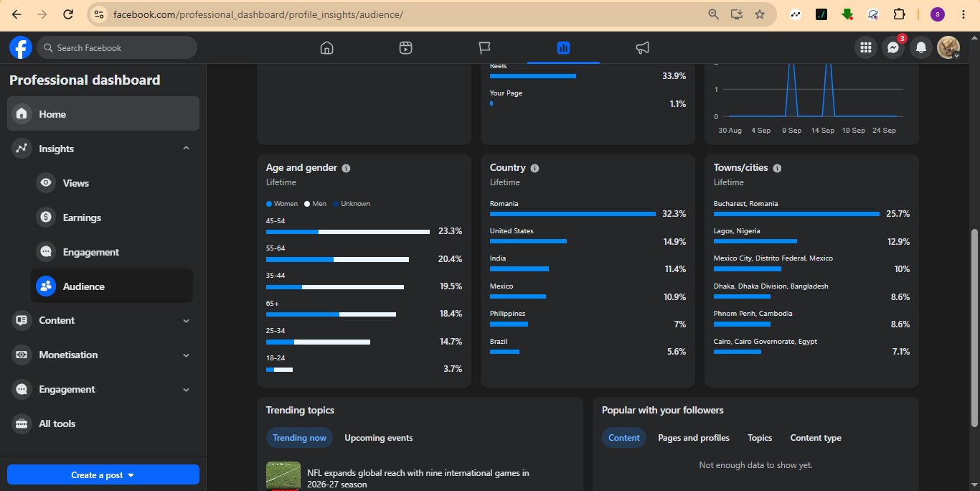Click the Cairo, Cairo Governorate, Egypt label
The width and height of the screenshot is (980, 491).
click(765, 342)
